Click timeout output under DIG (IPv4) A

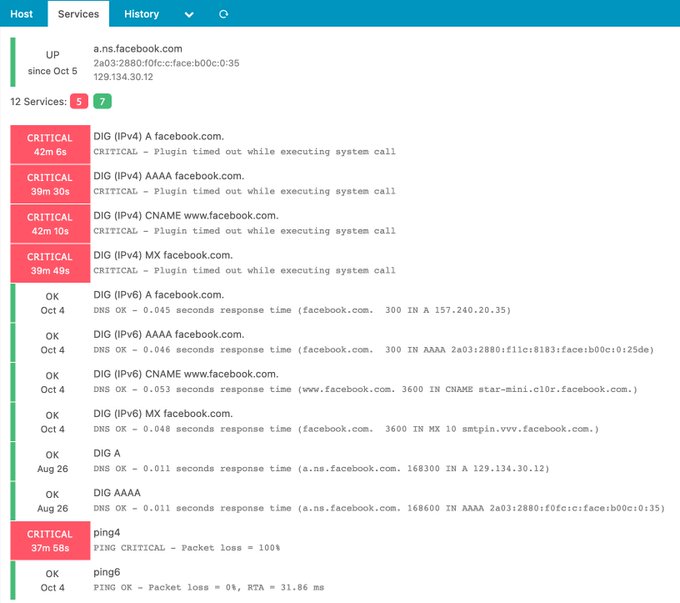point(245,151)
